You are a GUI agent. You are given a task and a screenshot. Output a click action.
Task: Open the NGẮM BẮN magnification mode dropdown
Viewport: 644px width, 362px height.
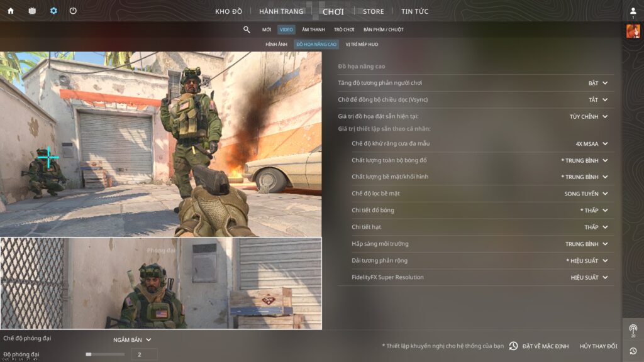click(132, 340)
